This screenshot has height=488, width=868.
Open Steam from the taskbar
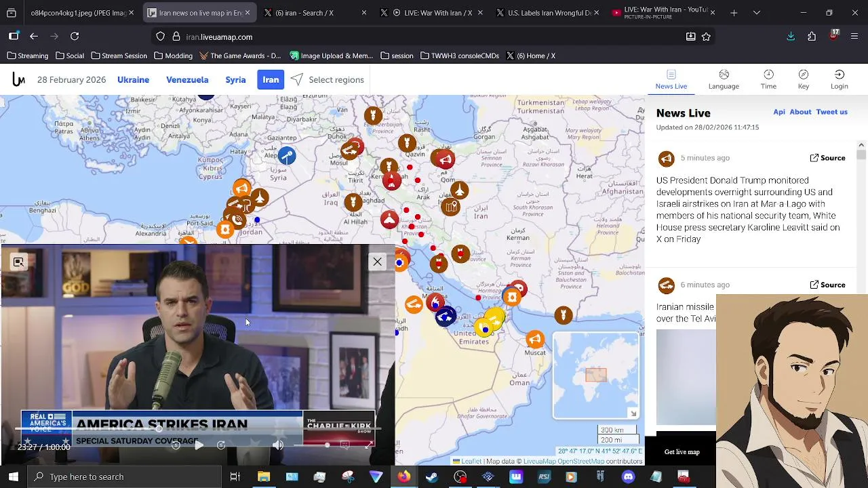point(431,476)
